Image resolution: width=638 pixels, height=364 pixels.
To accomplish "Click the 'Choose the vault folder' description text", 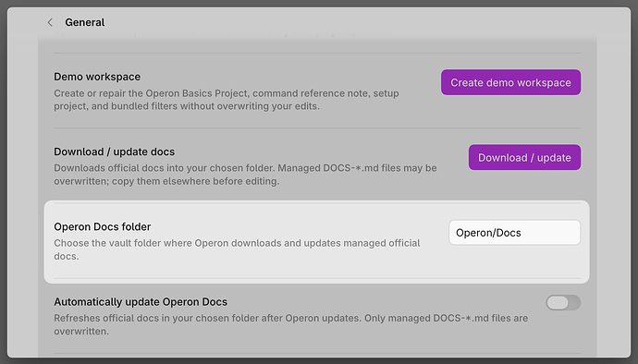I will [237, 249].
